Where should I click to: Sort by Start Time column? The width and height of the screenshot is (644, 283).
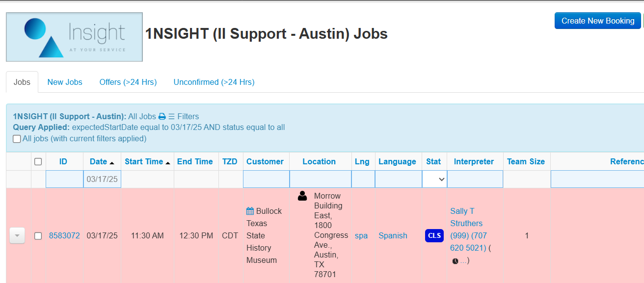(x=147, y=162)
